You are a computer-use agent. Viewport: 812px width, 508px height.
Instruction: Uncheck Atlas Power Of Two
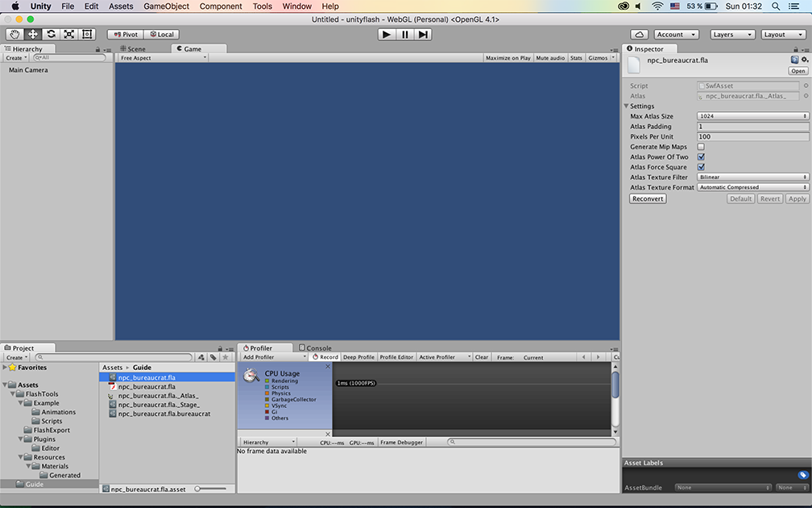pos(701,157)
